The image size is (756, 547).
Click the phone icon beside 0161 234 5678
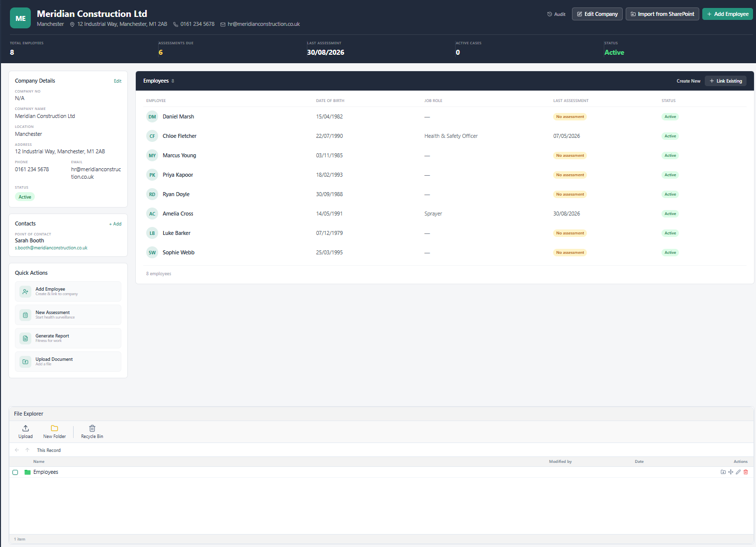coord(176,24)
